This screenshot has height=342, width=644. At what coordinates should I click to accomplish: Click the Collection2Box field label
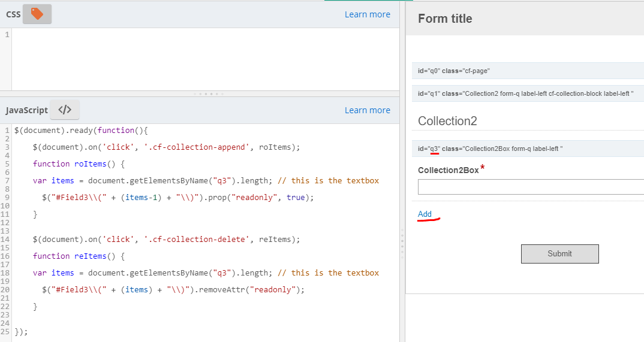tap(448, 170)
